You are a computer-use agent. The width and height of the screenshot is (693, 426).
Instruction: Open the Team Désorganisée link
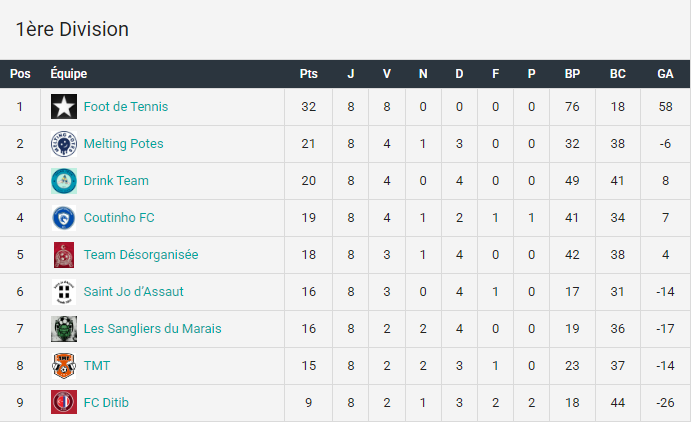click(141, 255)
